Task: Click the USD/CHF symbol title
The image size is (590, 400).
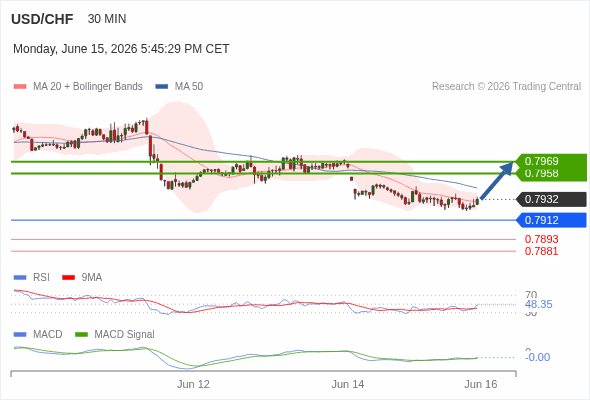Action: click(42, 19)
